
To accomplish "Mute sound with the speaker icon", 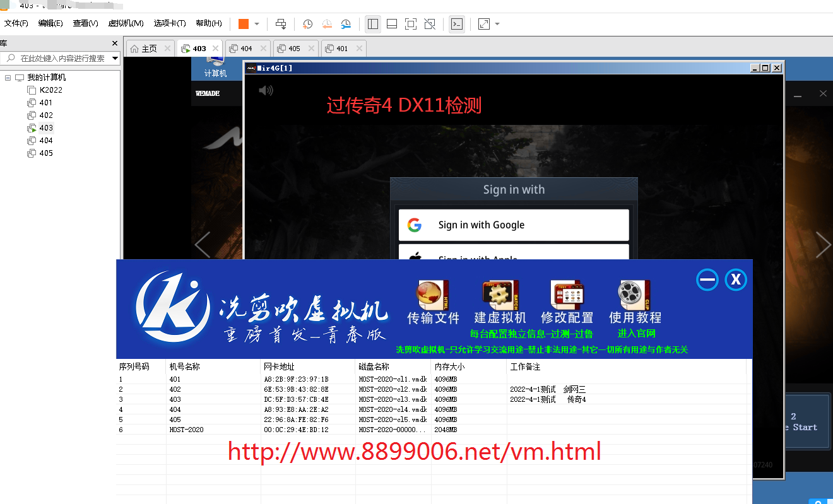I will click(x=266, y=91).
